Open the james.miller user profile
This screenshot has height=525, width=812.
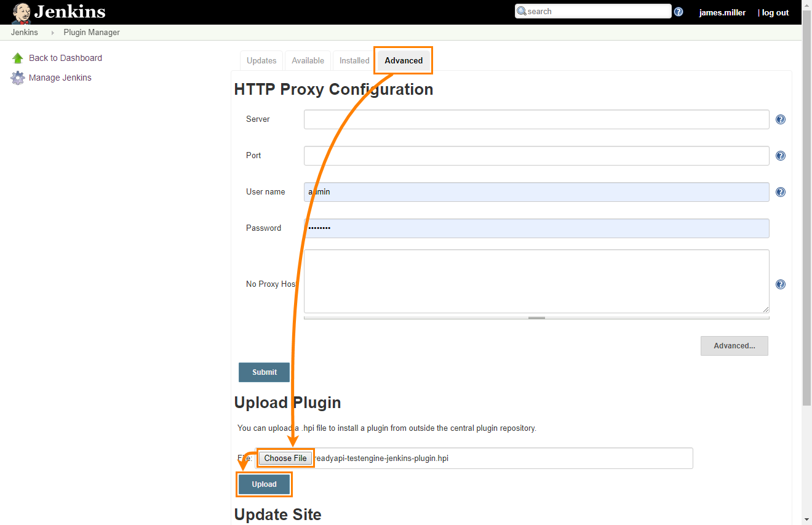(722, 12)
